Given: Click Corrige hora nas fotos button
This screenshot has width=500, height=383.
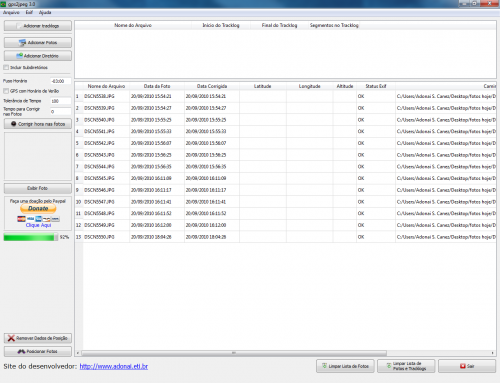Looking at the screenshot, I should point(38,124).
